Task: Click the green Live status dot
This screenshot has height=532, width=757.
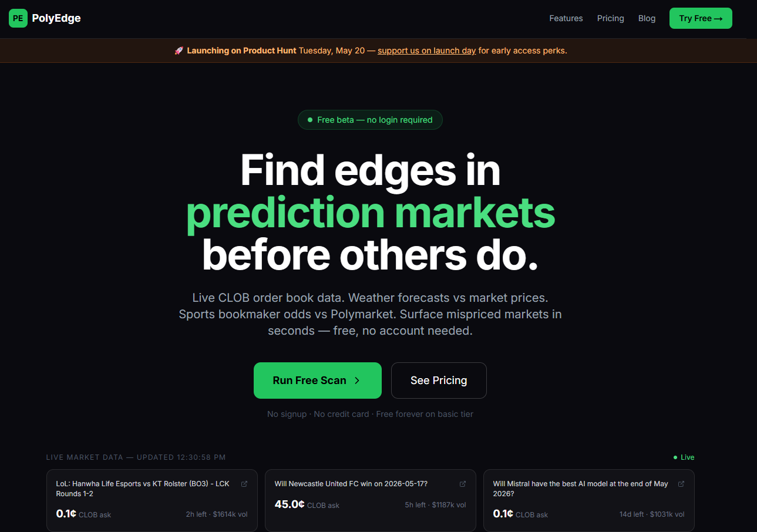Action: coord(675,457)
